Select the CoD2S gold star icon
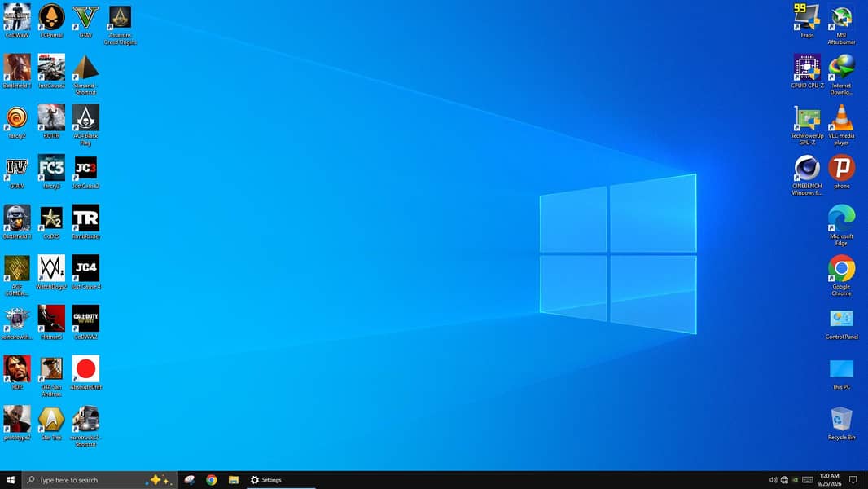 pyautogui.click(x=51, y=218)
